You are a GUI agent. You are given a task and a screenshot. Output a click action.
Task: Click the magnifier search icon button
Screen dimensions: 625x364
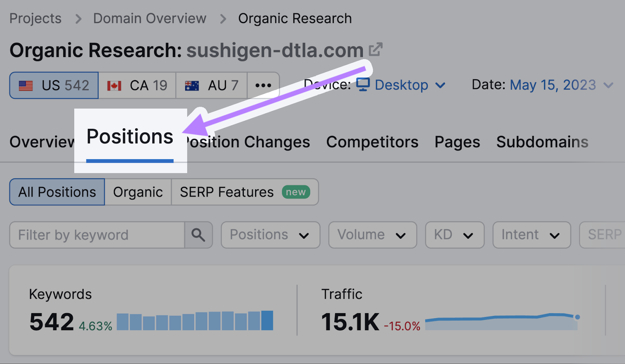[x=198, y=235]
